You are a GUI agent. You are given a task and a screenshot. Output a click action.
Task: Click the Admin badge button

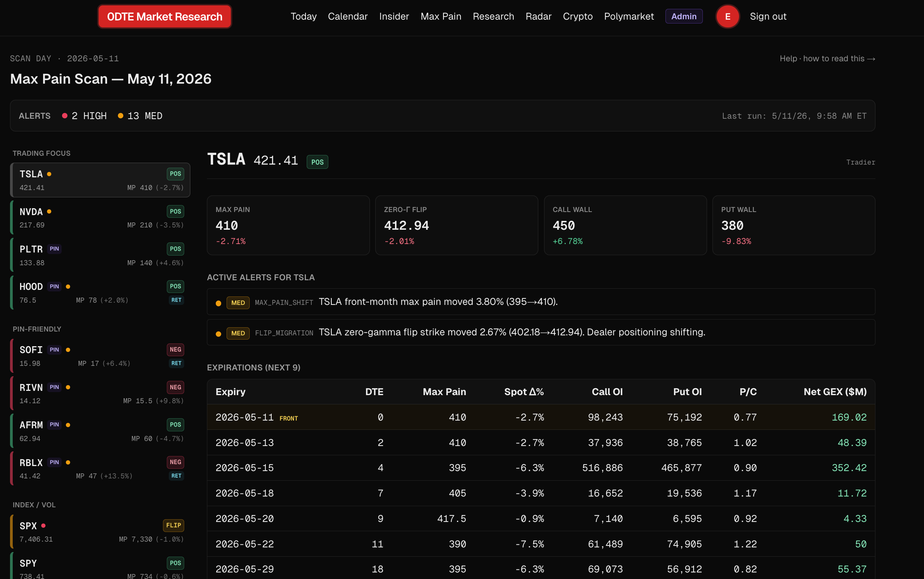click(x=684, y=17)
